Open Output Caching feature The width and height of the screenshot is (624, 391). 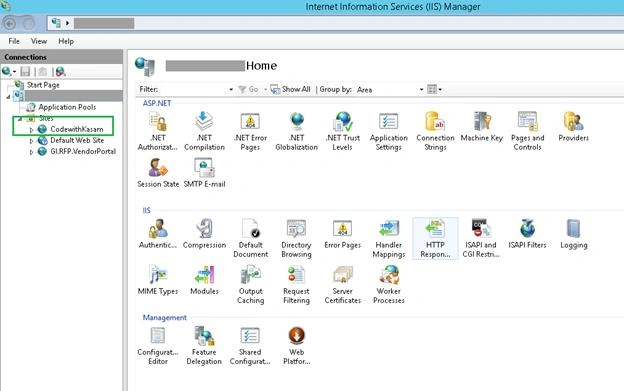tap(250, 284)
